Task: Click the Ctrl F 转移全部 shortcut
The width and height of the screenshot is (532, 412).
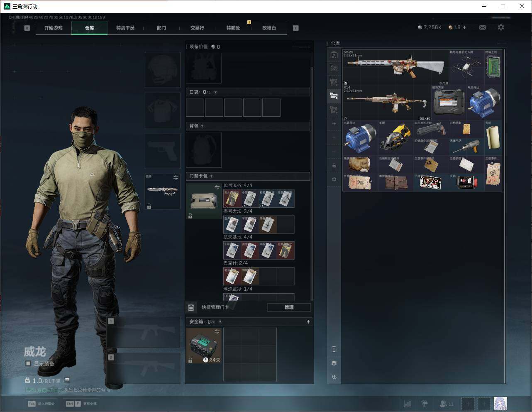Action: pos(81,404)
